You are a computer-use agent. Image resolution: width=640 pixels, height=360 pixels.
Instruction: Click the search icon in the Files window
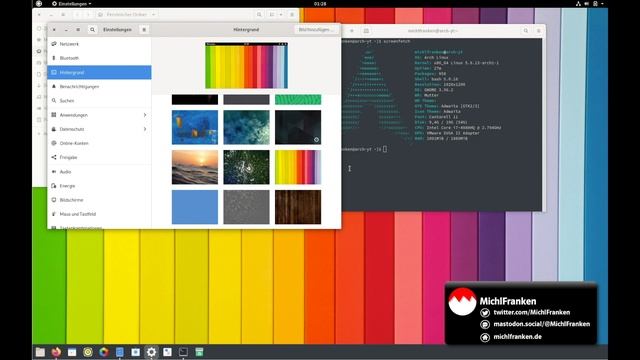click(259, 14)
